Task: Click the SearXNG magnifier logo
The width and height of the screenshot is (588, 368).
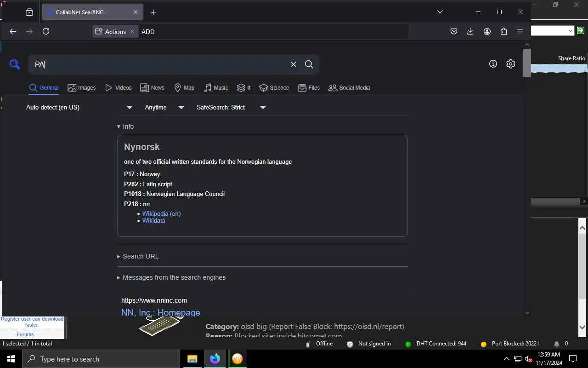Action: click(15, 64)
